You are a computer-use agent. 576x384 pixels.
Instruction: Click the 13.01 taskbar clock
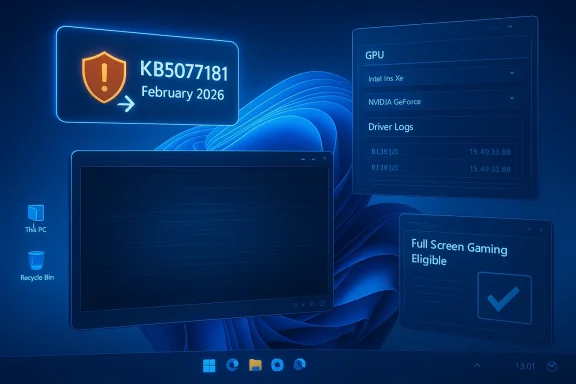(x=525, y=366)
